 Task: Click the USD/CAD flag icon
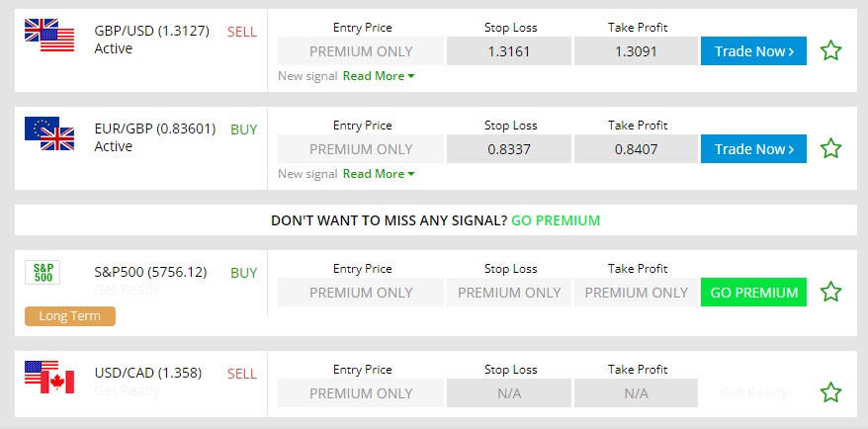(x=49, y=377)
